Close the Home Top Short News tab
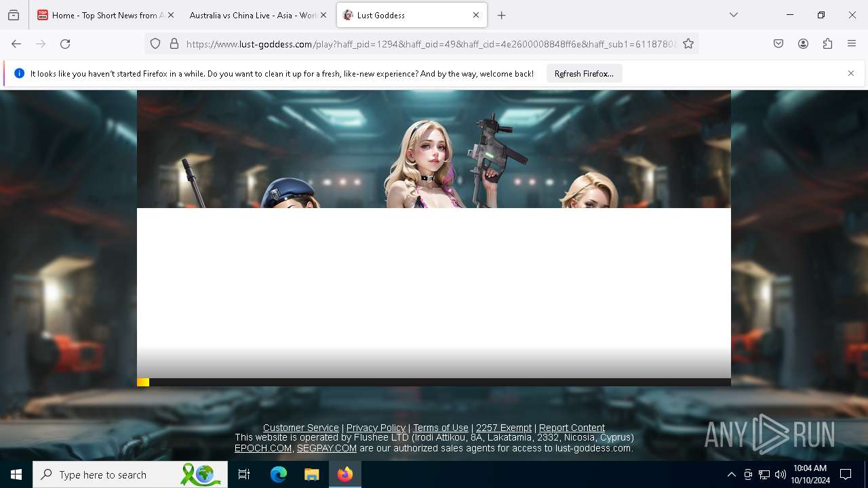868x488 pixels. 171,15
